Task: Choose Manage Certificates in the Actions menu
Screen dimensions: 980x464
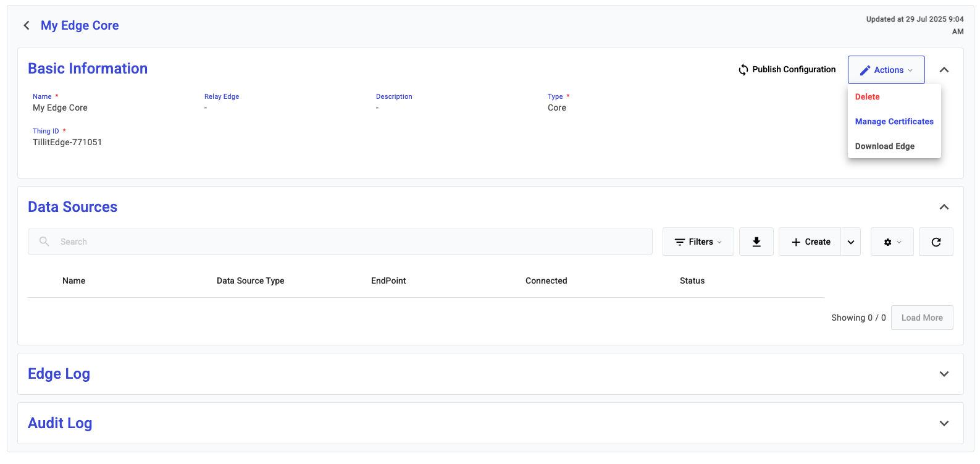Action: (894, 122)
